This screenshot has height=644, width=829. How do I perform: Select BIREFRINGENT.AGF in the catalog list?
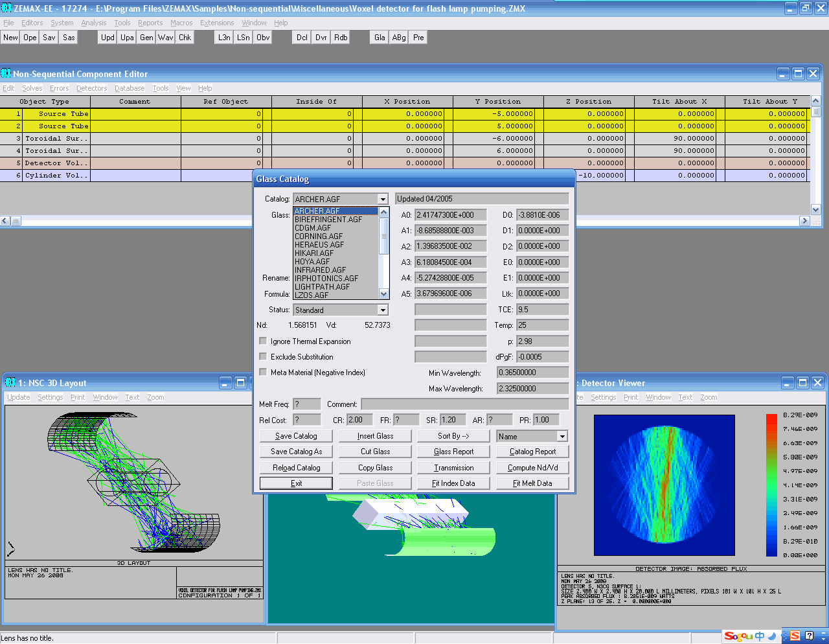(328, 220)
